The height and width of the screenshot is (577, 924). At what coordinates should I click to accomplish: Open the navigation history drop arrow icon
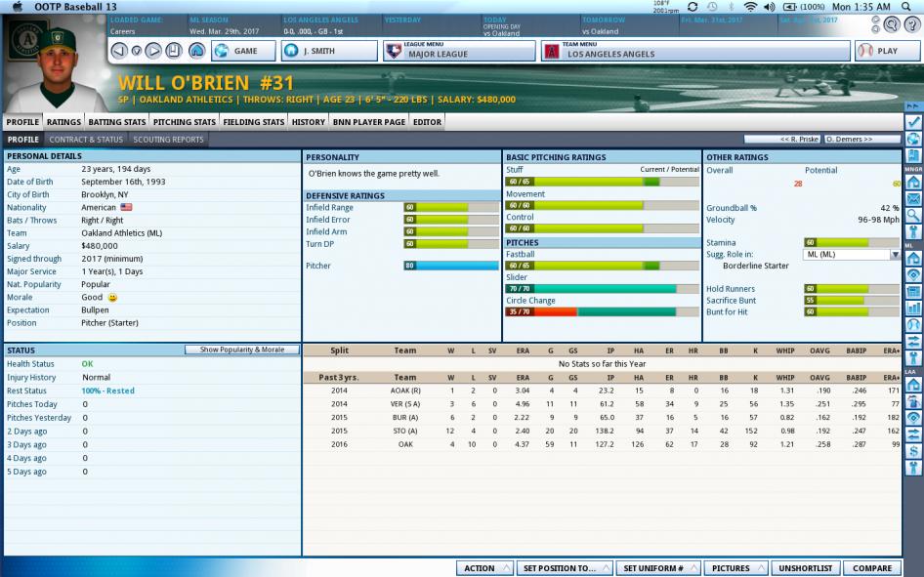[x=136, y=51]
